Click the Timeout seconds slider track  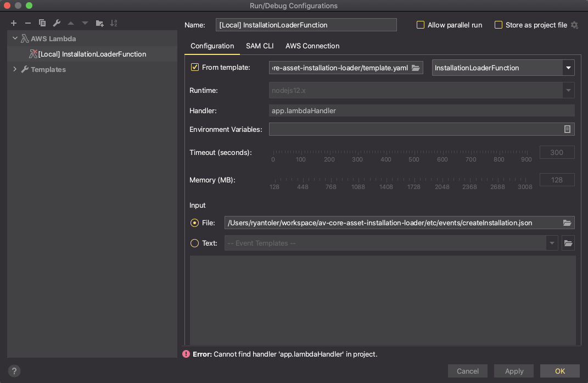[400, 152]
